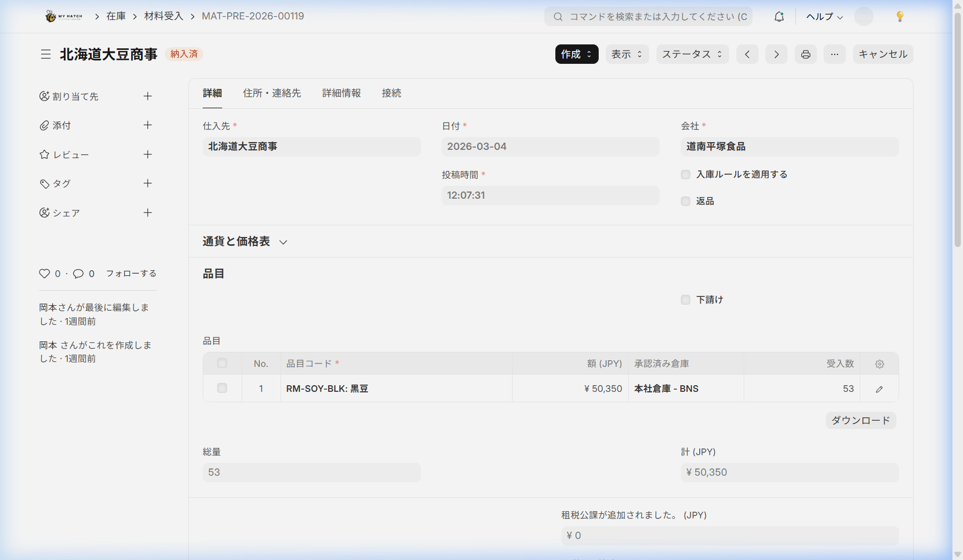The width and height of the screenshot is (963, 560).
Task: Enable 入庫ルールを適用する checkbox
Action: click(685, 175)
